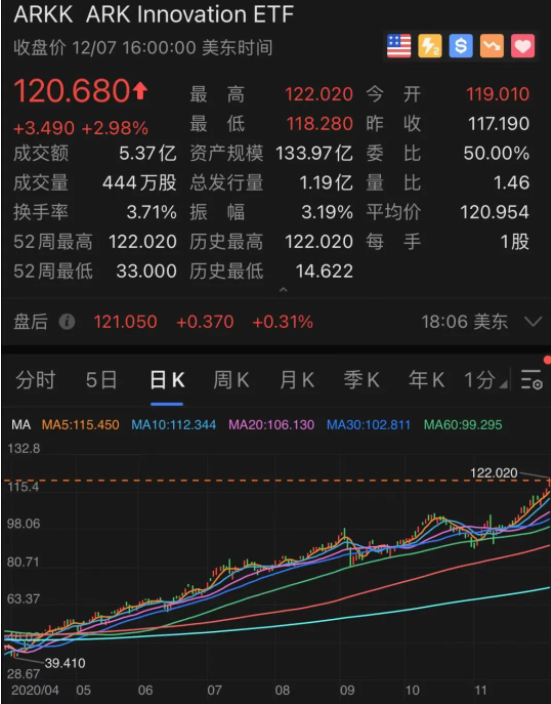551x704 pixels.
Task: Tap the MA10:112.344 indicator value
Action: coord(173,425)
